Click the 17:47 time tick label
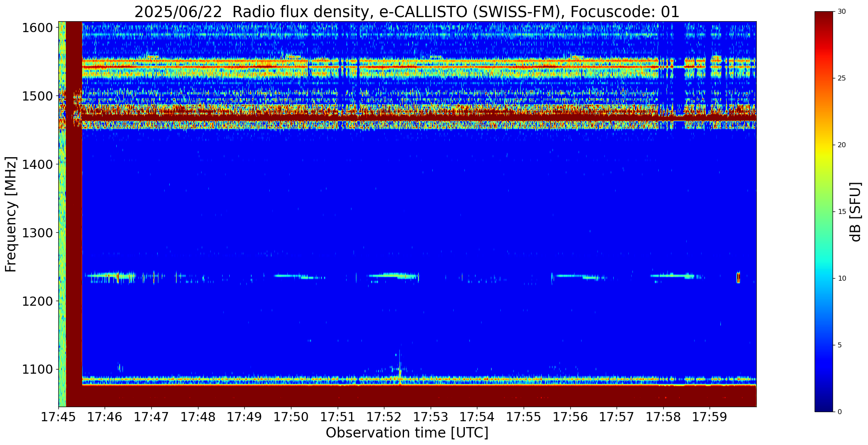The width and height of the screenshot is (868, 445). coord(152,417)
